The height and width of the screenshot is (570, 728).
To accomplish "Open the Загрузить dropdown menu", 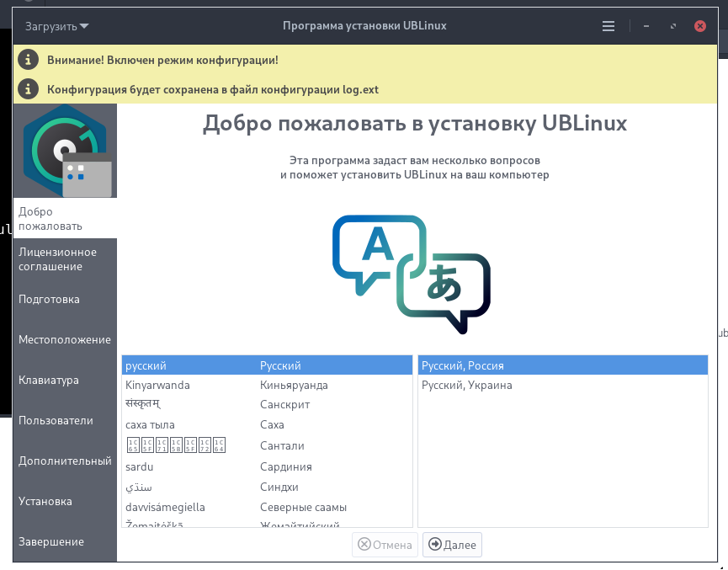I will click(x=56, y=26).
